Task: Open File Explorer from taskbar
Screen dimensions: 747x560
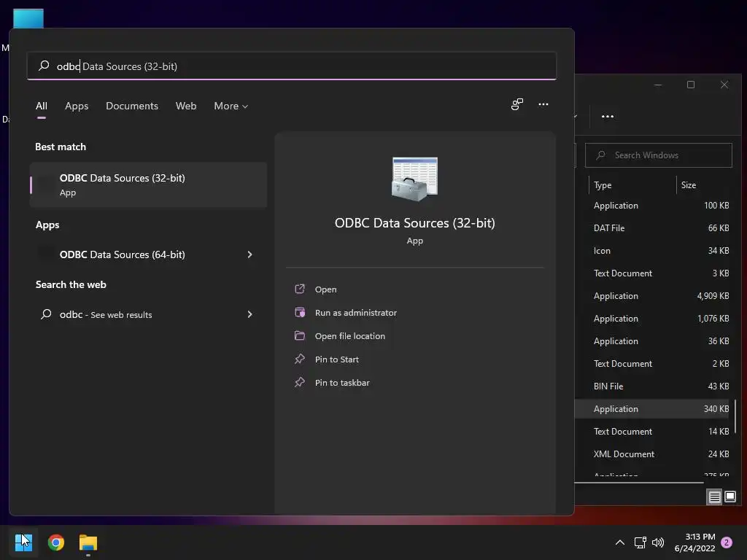Action: pyautogui.click(x=88, y=542)
